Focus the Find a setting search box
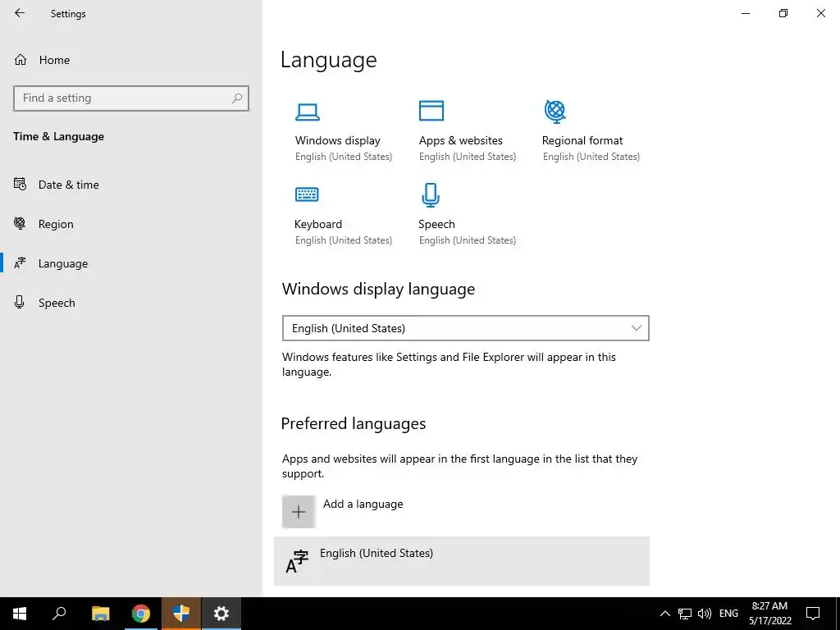The image size is (840, 630). tap(131, 98)
